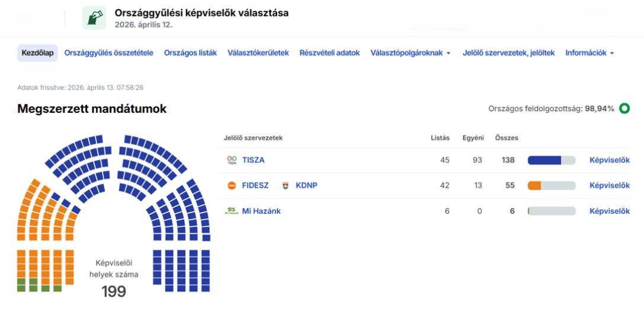Click the 199 seats count label
Image resolution: width=644 pixels, height=320 pixels.
(x=113, y=291)
